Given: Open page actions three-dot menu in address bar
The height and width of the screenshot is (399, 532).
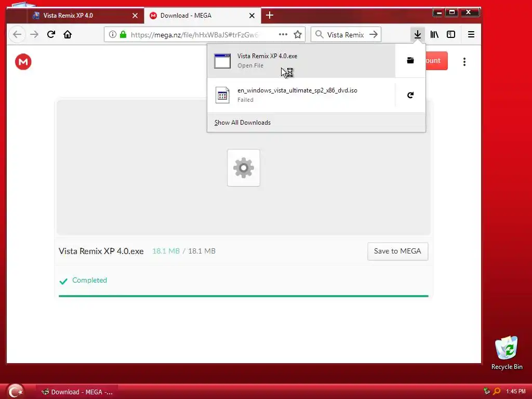Looking at the screenshot, I should [x=283, y=35].
